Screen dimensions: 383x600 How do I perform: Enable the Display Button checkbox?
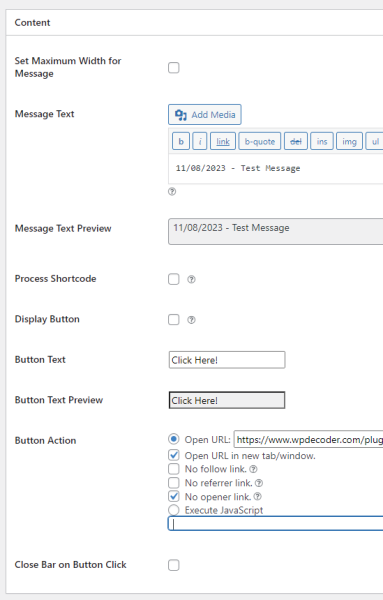(x=174, y=320)
